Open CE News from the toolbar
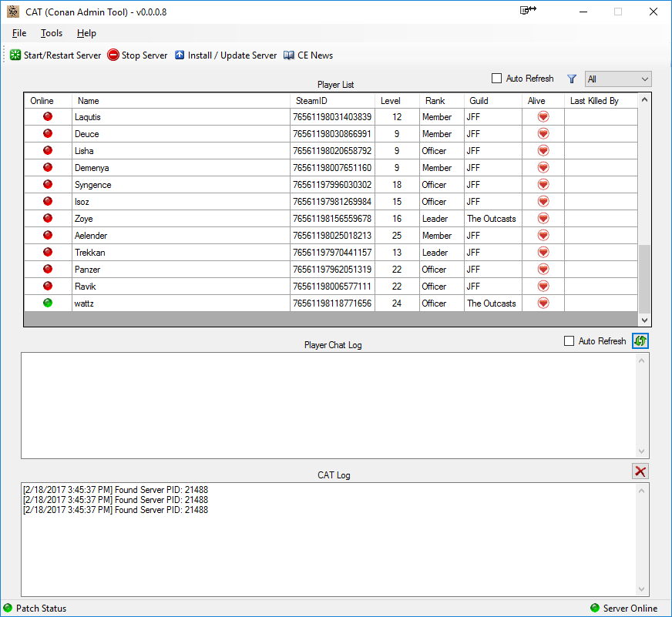Viewport: 672px width, 617px height. click(308, 55)
